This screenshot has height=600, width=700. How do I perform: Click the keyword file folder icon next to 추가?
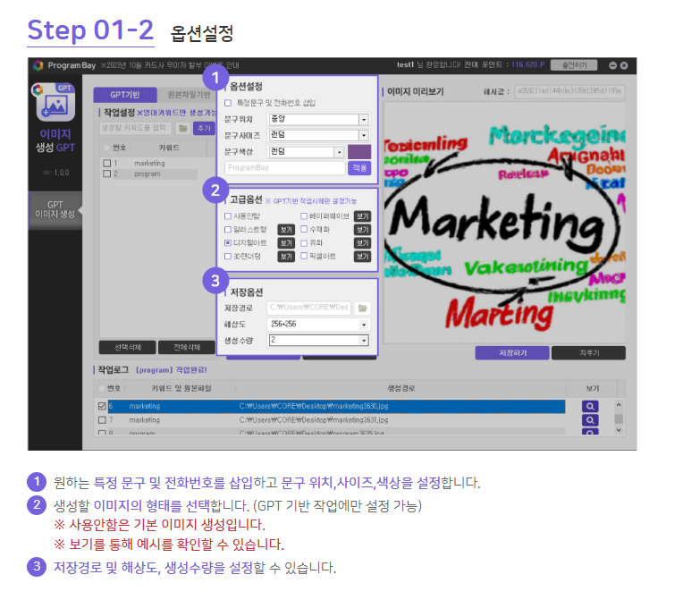pos(182,128)
